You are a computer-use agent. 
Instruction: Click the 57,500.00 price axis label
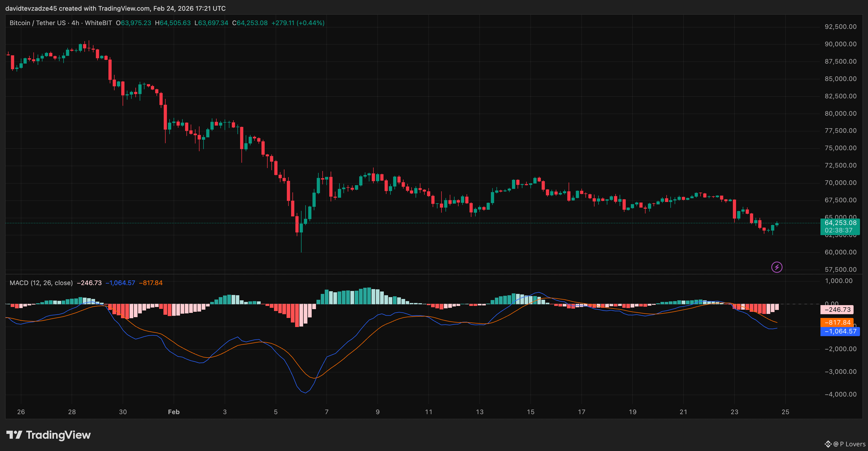coord(840,270)
